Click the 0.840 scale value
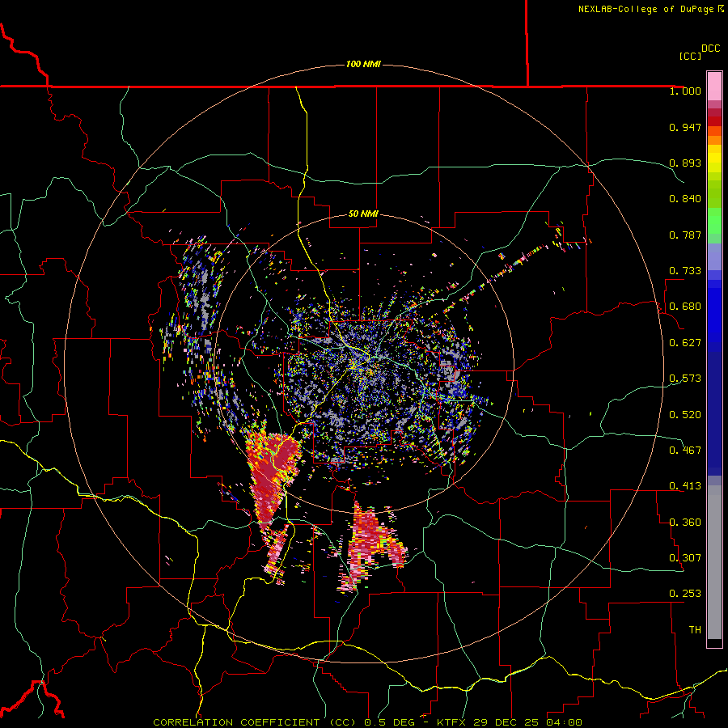Viewport: 728px width, 728px height. pos(685,199)
